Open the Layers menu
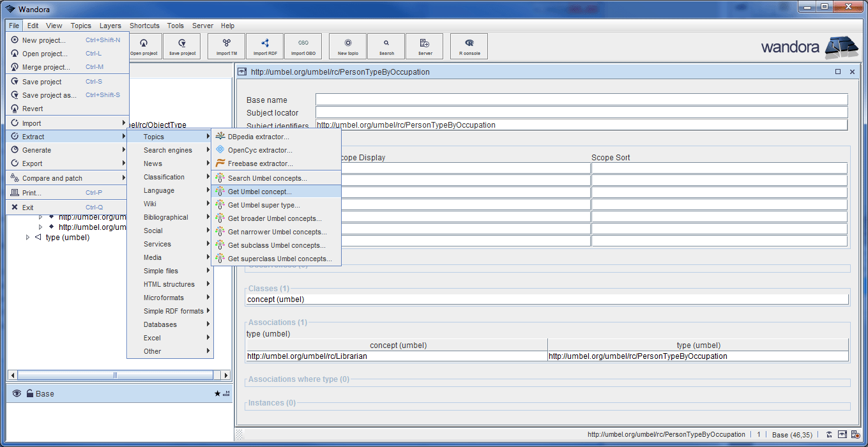Viewport: 868px width, 447px height. tap(110, 26)
